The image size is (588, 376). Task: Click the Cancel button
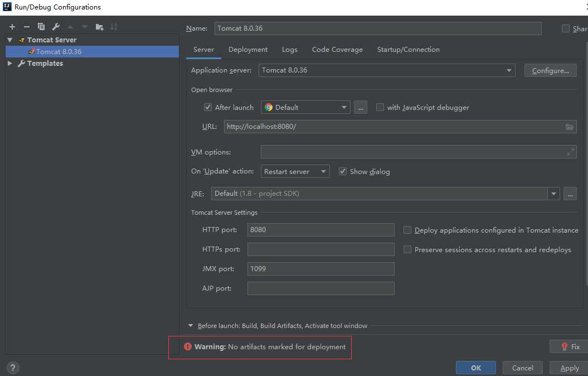pyautogui.click(x=522, y=368)
